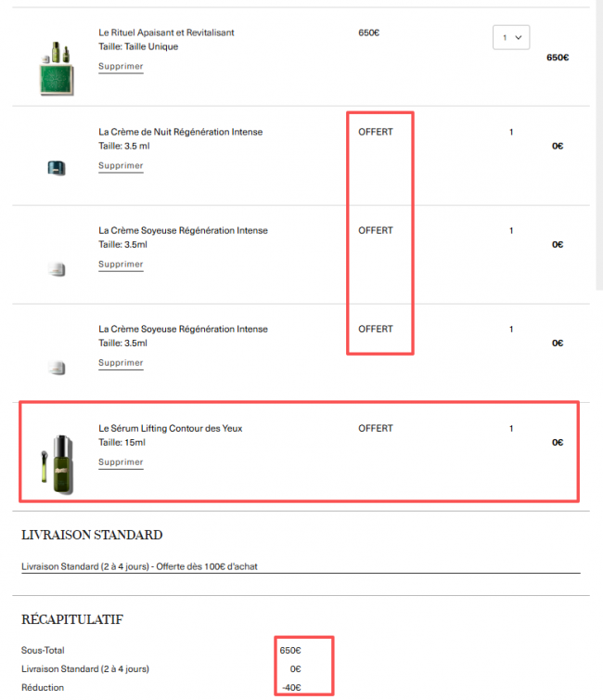Click the second La Crème Soyeuse product thumbnail
The image size is (603, 700).
coord(57,368)
